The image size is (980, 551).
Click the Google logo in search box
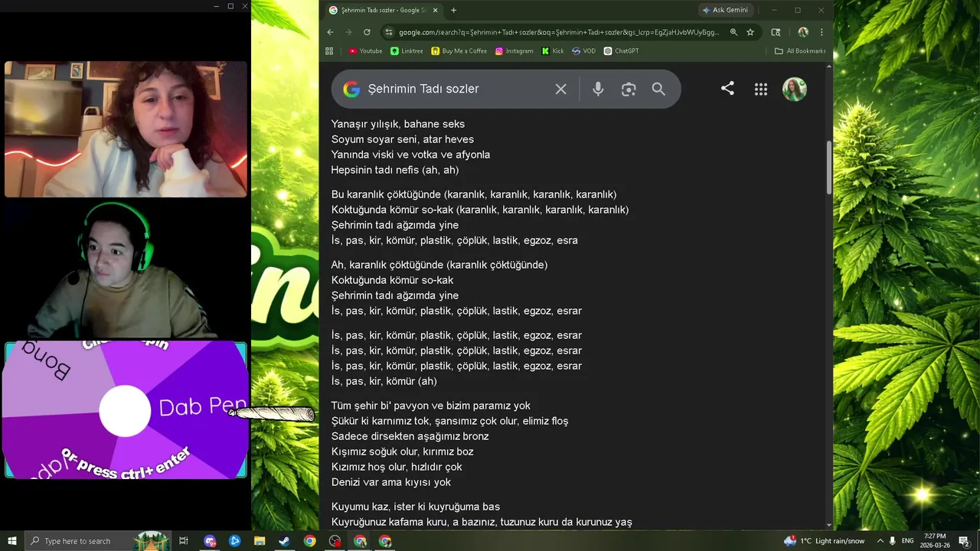point(351,89)
